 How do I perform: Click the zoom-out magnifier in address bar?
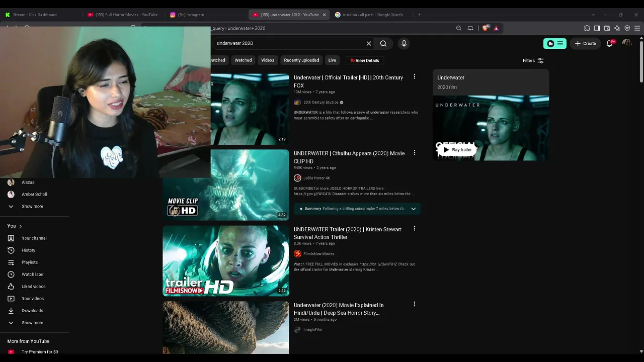click(x=459, y=28)
